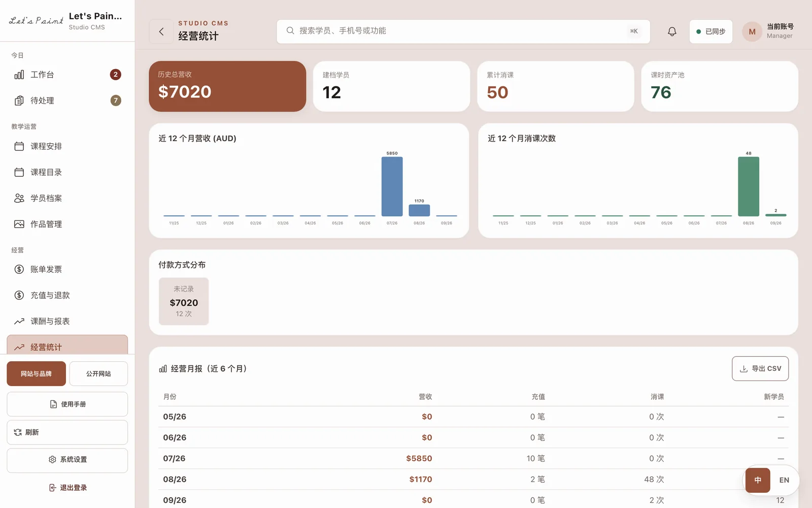Open 待处理 menu item
Viewport: 812px width, 508px height.
pyautogui.click(x=67, y=101)
